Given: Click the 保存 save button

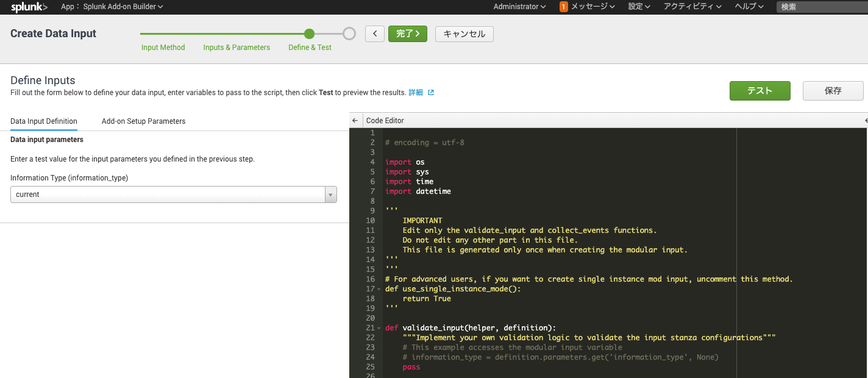Looking at the screenshot, I should coord(833,90).
